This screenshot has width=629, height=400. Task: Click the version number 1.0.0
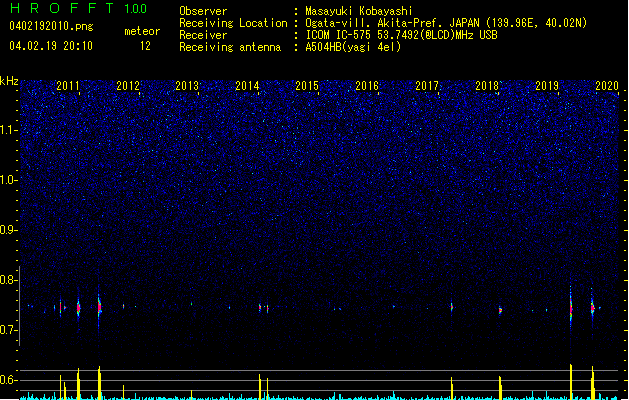click(x=136, y=9)
